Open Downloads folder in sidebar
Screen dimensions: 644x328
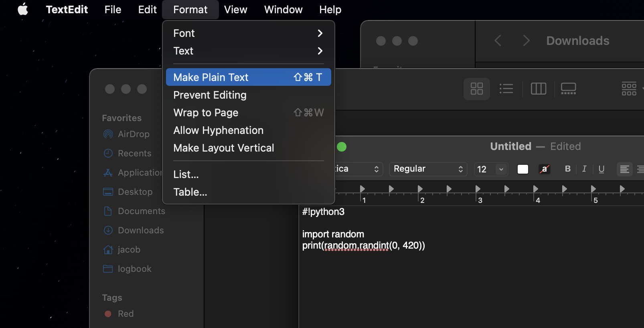[134, 230]
